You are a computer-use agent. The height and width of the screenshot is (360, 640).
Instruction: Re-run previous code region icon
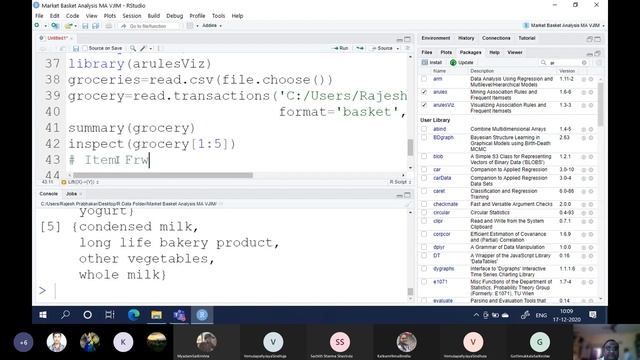(360, 48)
